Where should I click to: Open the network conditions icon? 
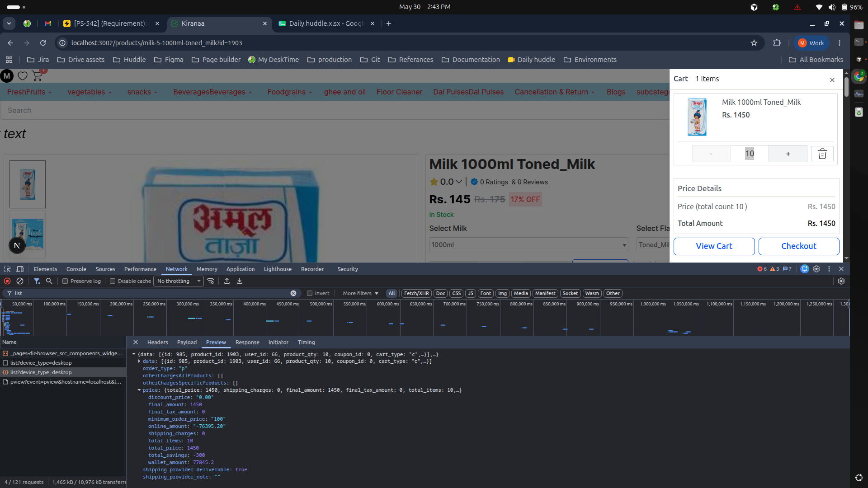tap(211, 281)
